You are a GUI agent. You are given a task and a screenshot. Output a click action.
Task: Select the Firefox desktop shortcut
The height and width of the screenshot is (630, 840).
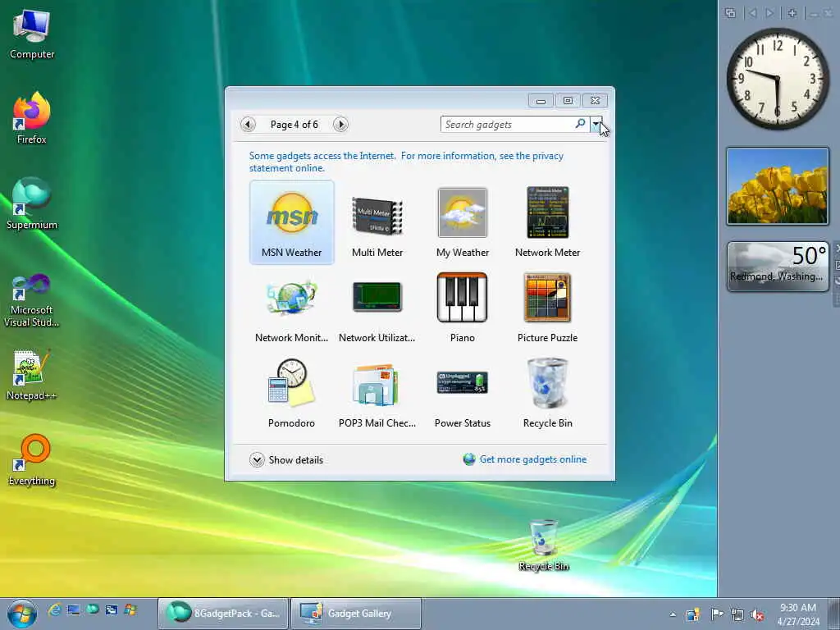32,118
